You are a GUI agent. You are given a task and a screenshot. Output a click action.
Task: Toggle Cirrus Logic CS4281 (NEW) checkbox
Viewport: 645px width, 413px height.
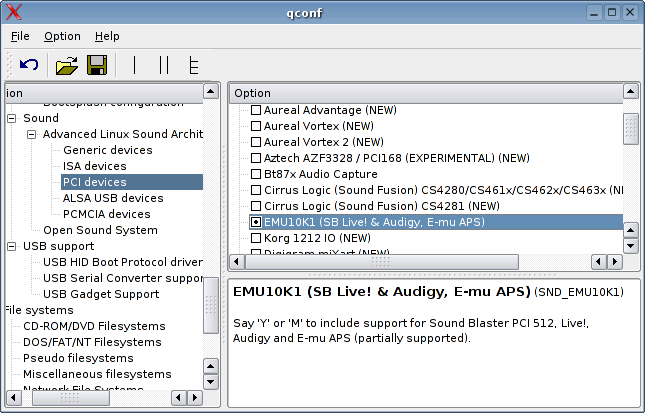[256, 206]
